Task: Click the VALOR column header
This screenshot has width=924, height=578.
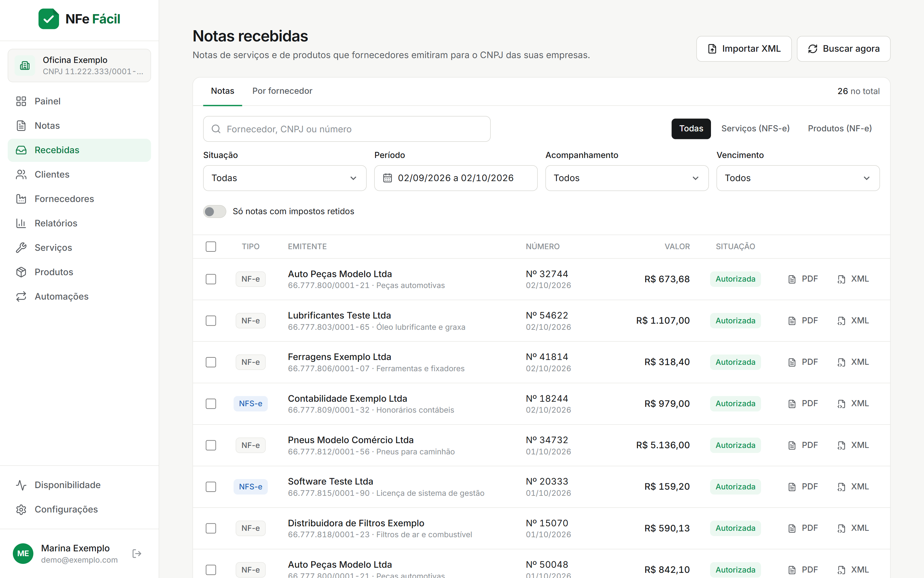Action: (677, 247)
